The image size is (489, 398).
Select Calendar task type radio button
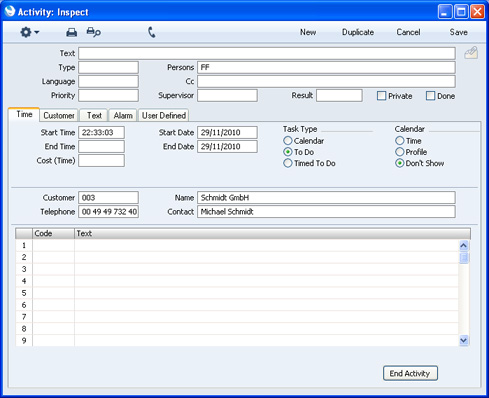click(288, 141)
